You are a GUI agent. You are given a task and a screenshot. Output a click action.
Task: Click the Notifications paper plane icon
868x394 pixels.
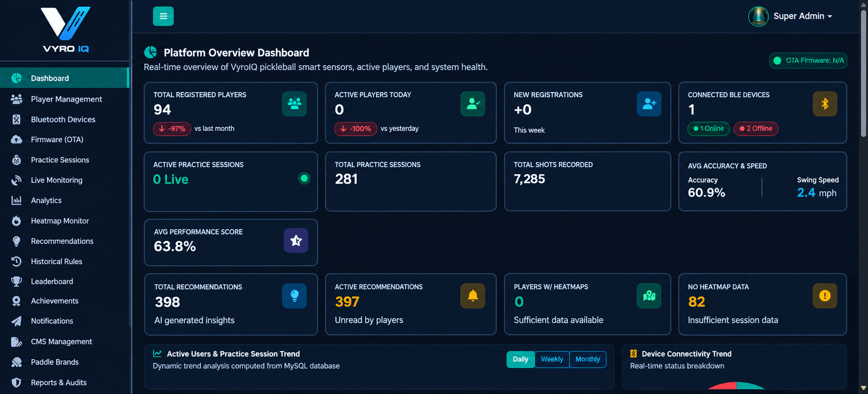pyautogui.click(x=16, y=321)
